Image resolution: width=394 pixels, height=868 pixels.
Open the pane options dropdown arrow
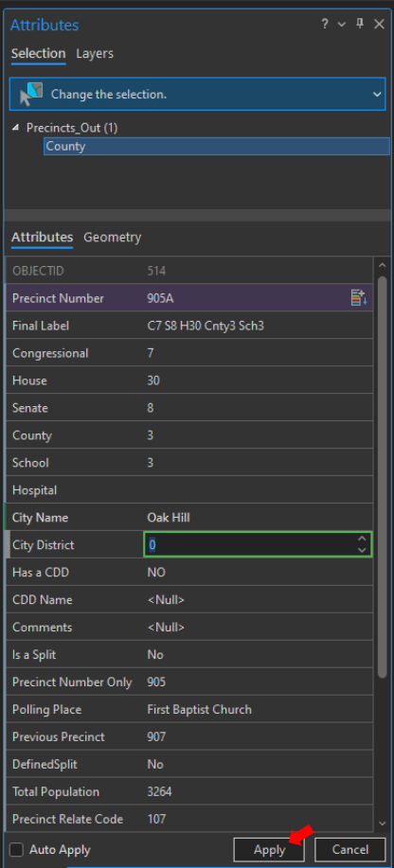[342, 25]
